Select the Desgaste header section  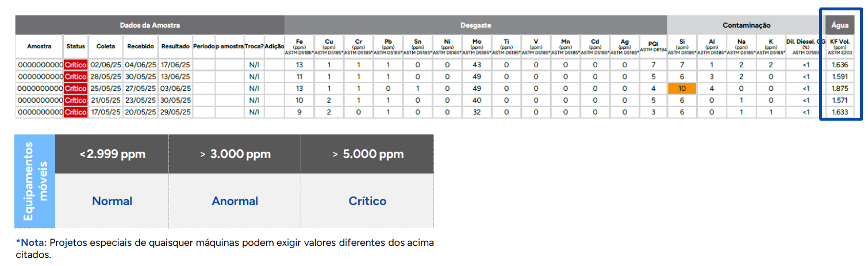tap(475, 25)
